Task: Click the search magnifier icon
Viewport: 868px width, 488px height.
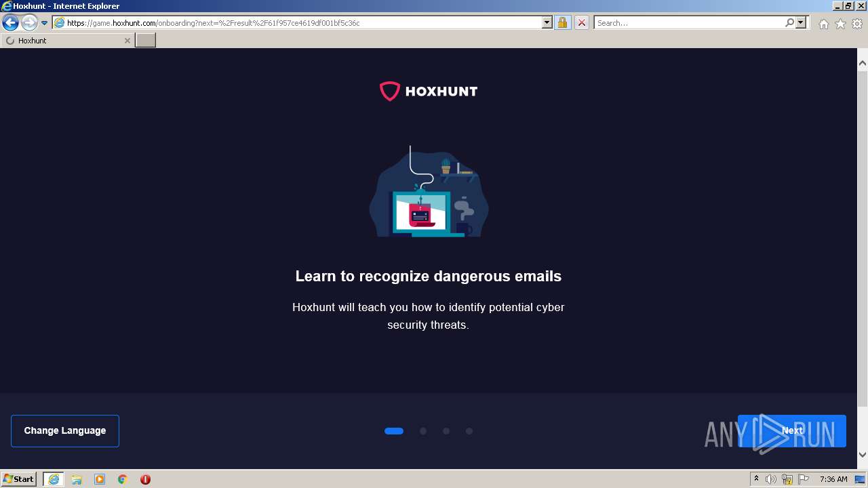Action: pyautogui.click(x=789, y=23)
